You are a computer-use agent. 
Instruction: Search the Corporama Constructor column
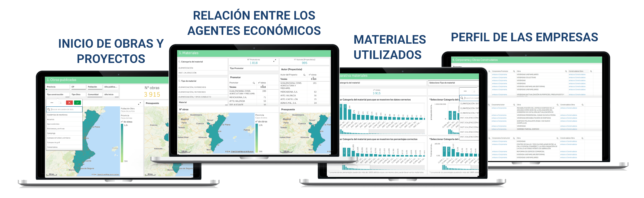(x=514, y=138)
